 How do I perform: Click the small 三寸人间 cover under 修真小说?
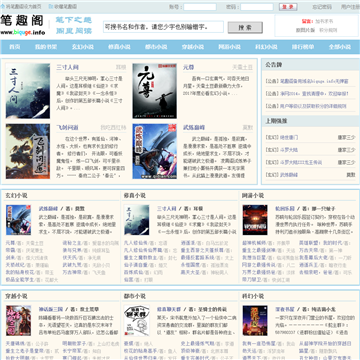pos(137,220)
